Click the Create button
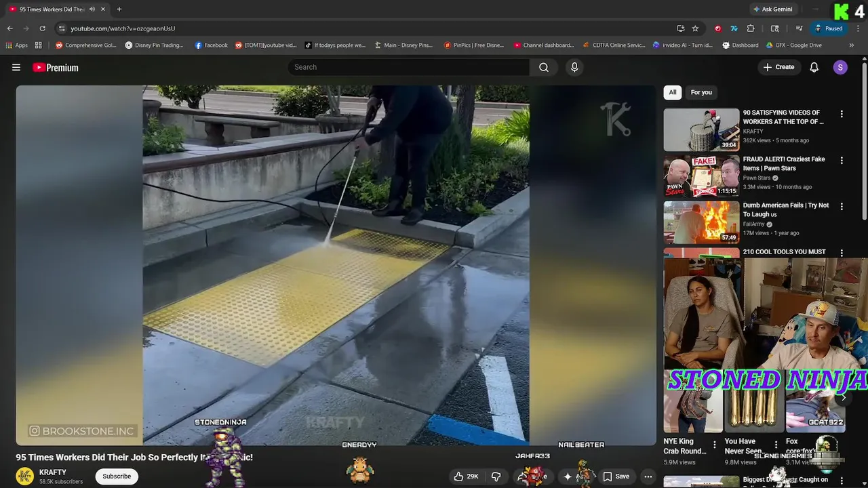 [x=778, y=67]
